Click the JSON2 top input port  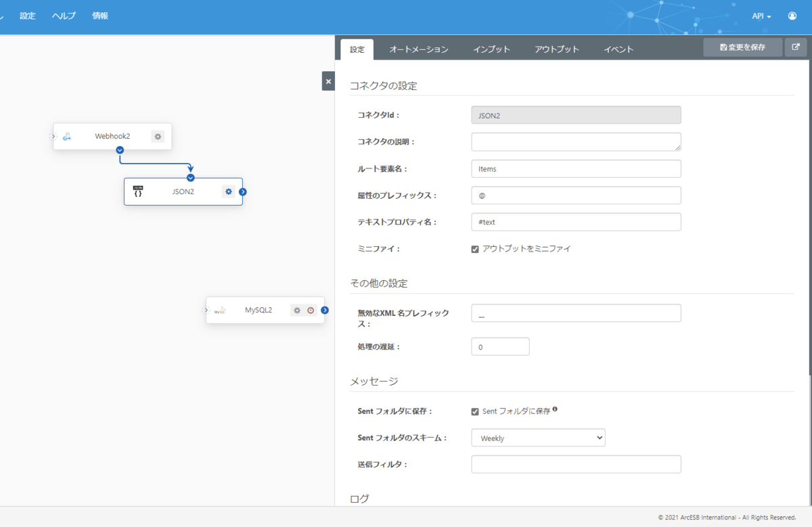click(191, 178)
